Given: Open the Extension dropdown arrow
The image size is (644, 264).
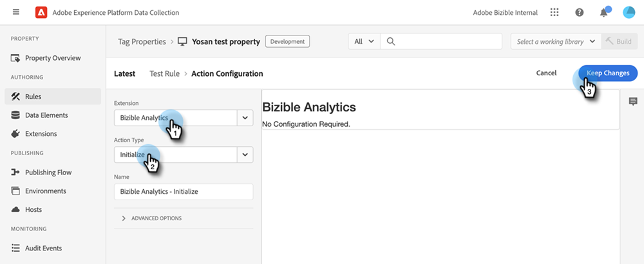Looking at the screenshot, I should tap(245, 118).
